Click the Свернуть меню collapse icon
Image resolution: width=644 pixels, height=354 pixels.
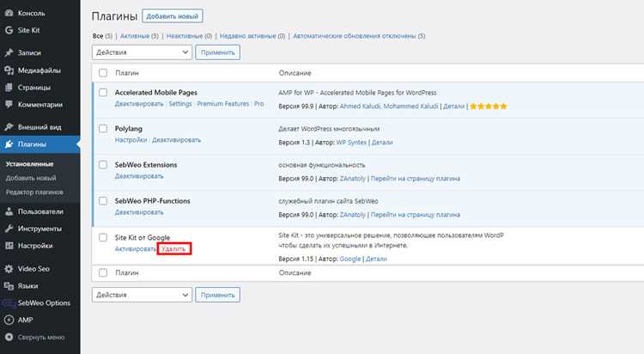[x=9, y=337]
